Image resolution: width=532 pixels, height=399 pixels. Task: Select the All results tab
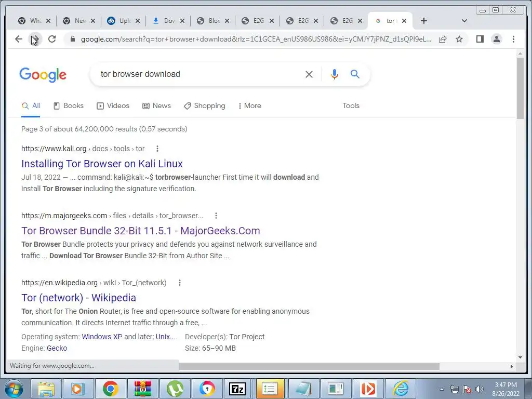(31, 105)
